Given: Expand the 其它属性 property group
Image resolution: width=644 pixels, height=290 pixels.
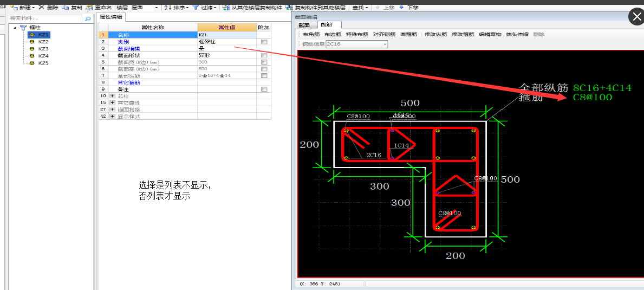Looking at the screenshot, I should coord(113,102).
